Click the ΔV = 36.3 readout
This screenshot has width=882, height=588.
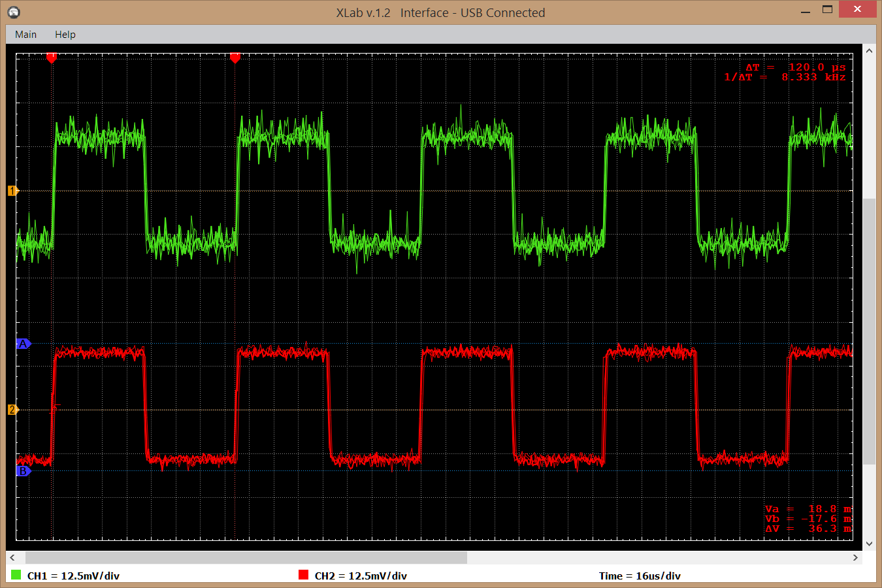pyautogui.click(x=809, y=529)
